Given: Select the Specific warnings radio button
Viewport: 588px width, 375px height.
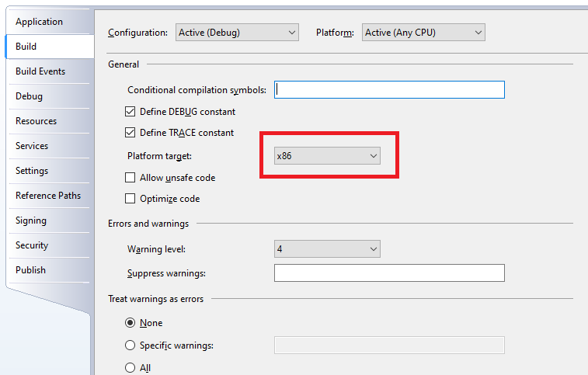Looking at the screenshot, I should click(130, 345).
